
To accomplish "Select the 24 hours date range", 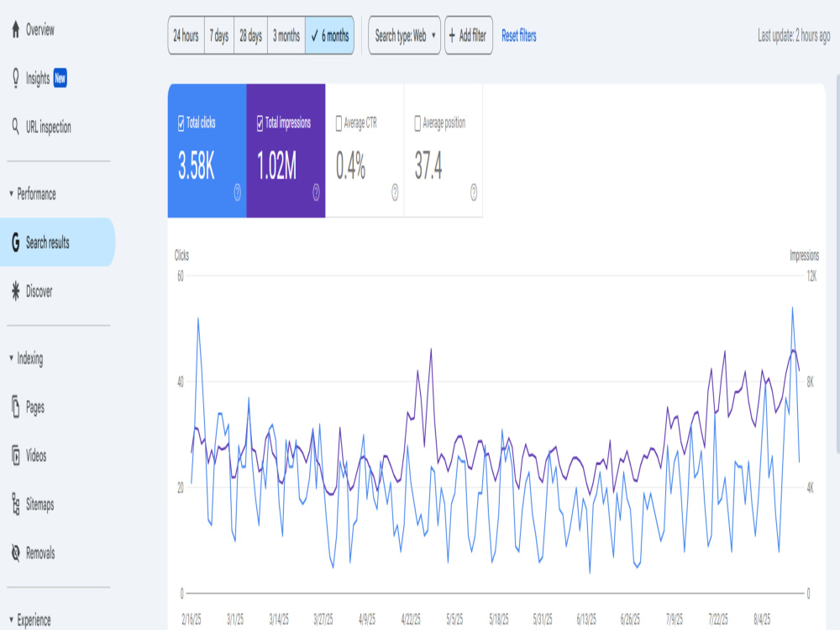I will coord(186,36).
